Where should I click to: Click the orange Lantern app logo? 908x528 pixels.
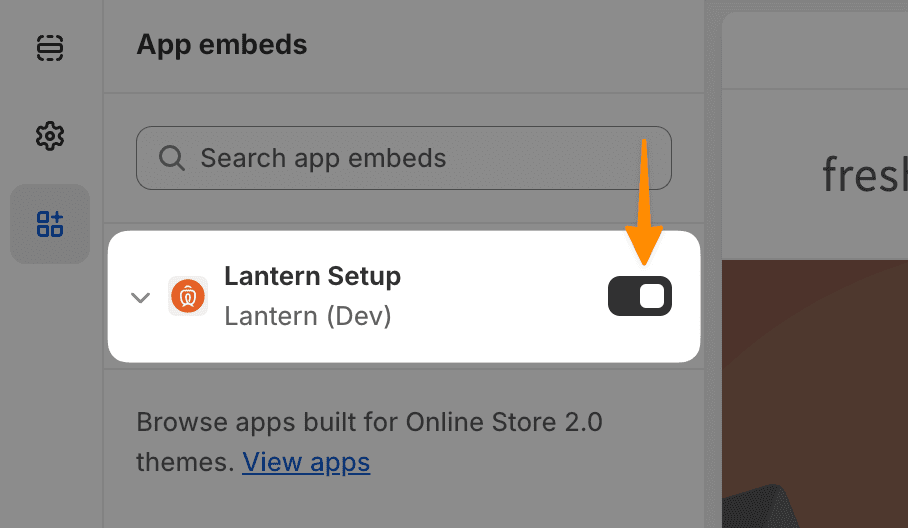point(188,296)
